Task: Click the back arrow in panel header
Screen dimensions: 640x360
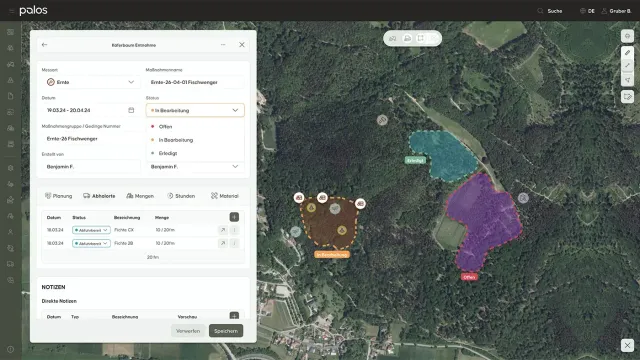Action: click(x=44, y=45)
